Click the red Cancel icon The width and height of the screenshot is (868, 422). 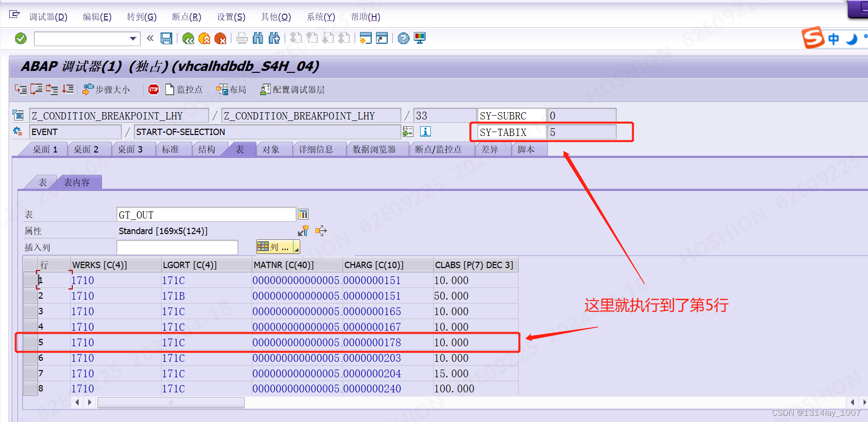coord(220,38)
